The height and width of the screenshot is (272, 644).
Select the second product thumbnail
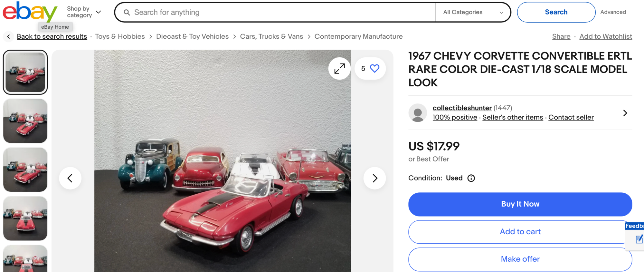coord(25,121)
